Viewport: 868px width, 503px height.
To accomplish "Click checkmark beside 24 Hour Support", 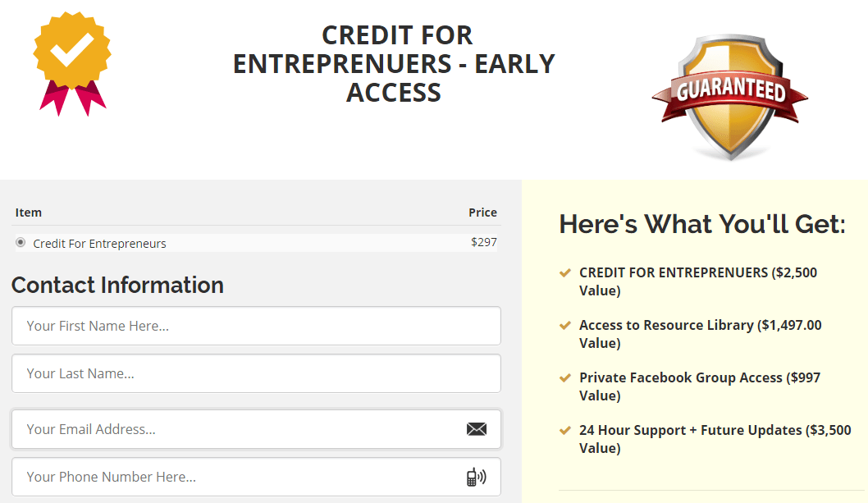I will click(x=565, y=430).
